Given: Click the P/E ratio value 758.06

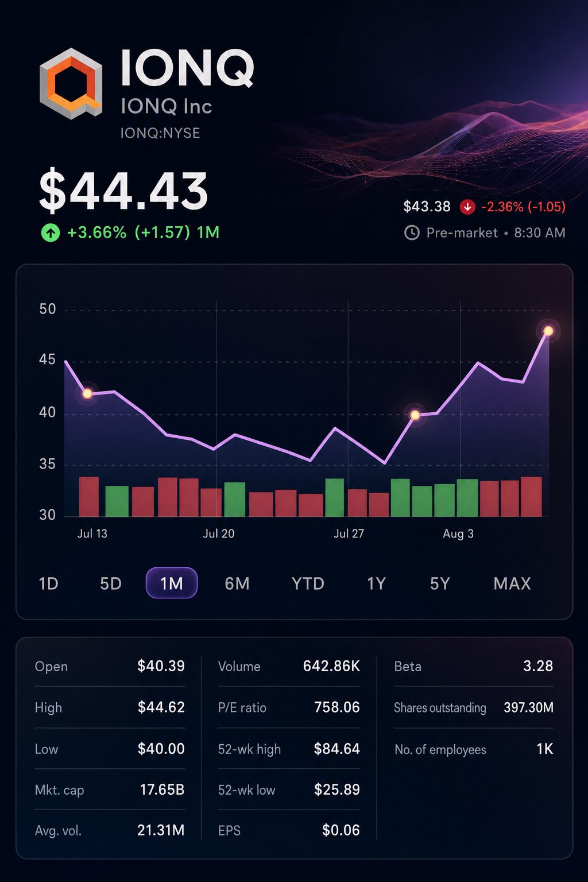Looking at the screenshot, I should click(x=336, y=707).
